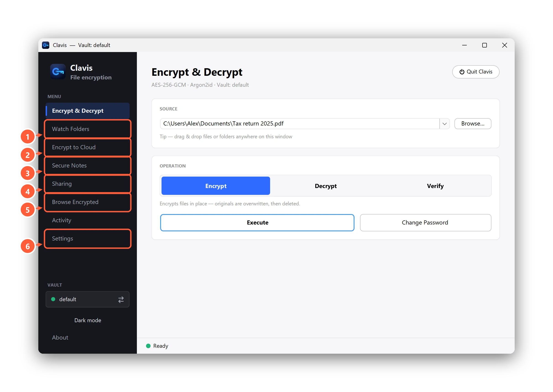
Task: Select the Encrypt operation
Action: (216, 186)
